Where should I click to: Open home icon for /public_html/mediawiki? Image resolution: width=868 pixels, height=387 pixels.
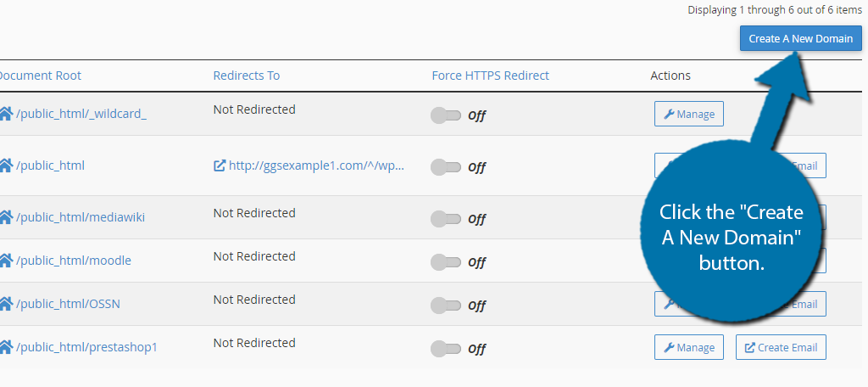[x=6, y=217]
